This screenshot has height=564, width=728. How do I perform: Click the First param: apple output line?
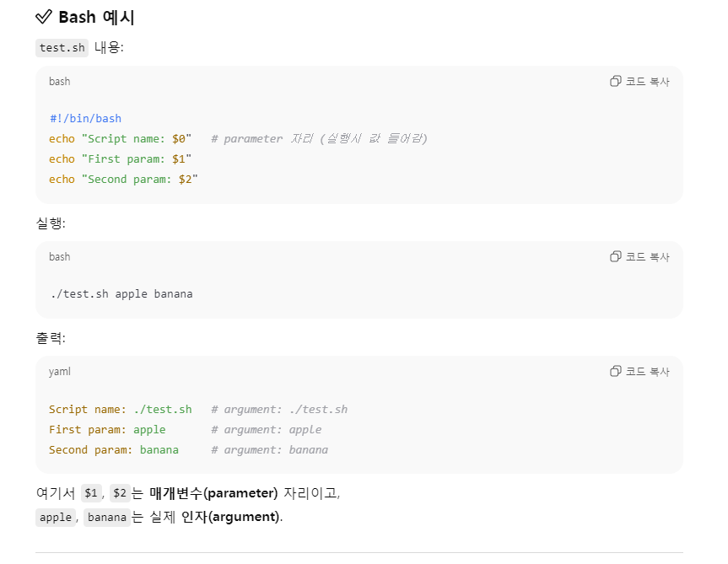click(x=107, y=429)
